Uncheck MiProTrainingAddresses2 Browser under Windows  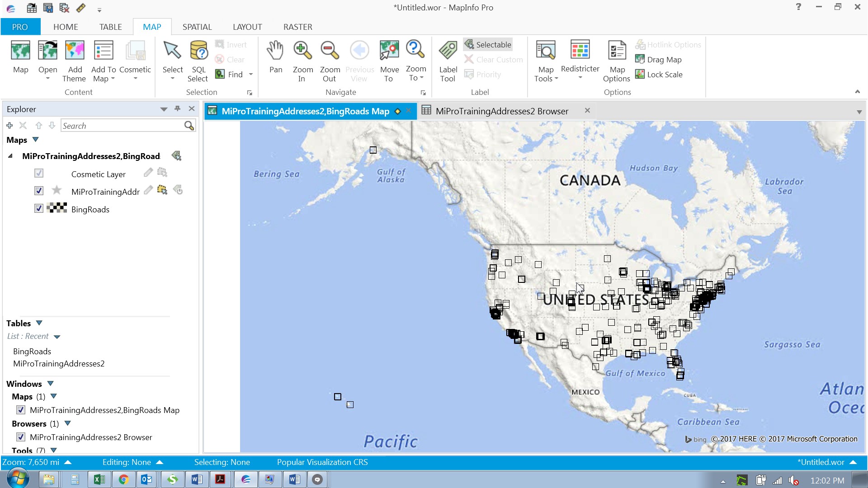click(20, 436)
